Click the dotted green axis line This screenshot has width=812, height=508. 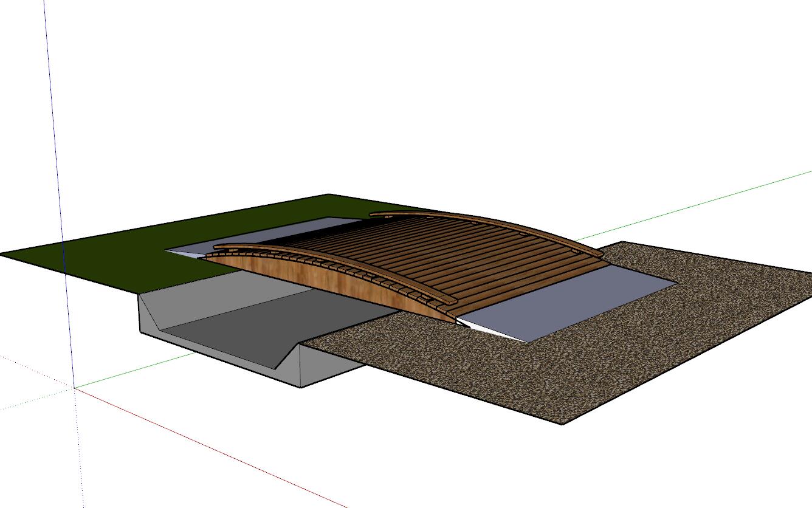pyautogui.click(x=30, y=400)
